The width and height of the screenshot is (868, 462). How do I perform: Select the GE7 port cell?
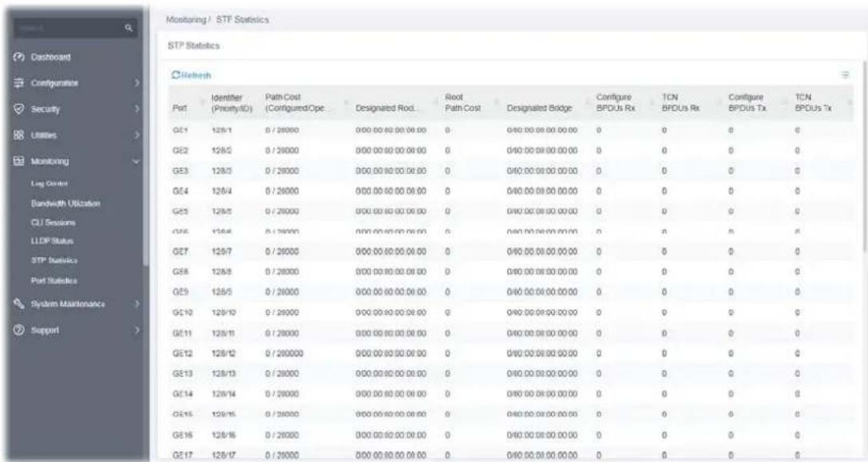[180, 252]
